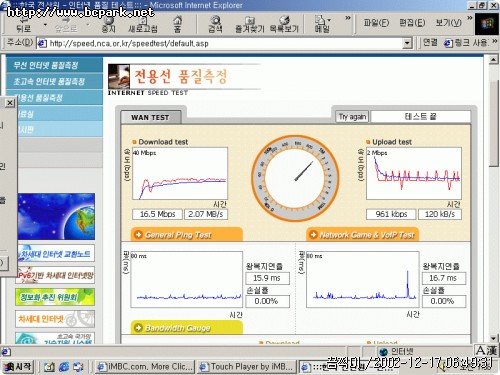Open the 보기(V) menu

pyautogui.click(x=449, y=23)
